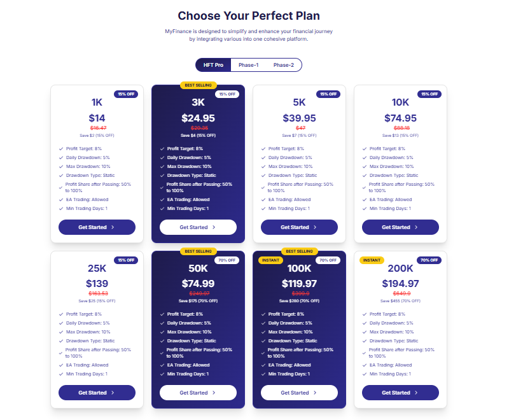This screenshot has height=420, width=516.
Task: Click the INSTANT badge on 200K card
Action: (372, 260)
